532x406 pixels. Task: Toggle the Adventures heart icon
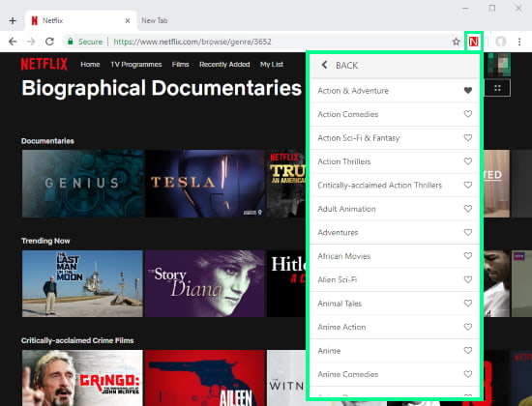(468, 232)
